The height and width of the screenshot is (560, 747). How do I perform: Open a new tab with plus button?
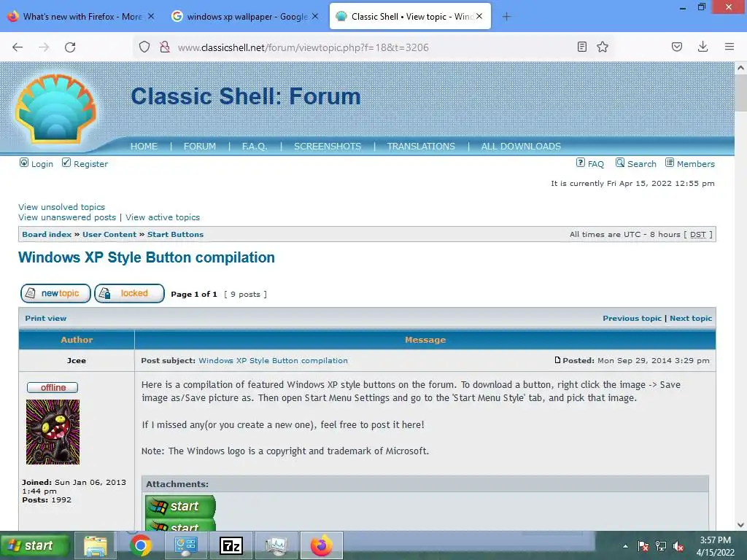coord(506,17)
